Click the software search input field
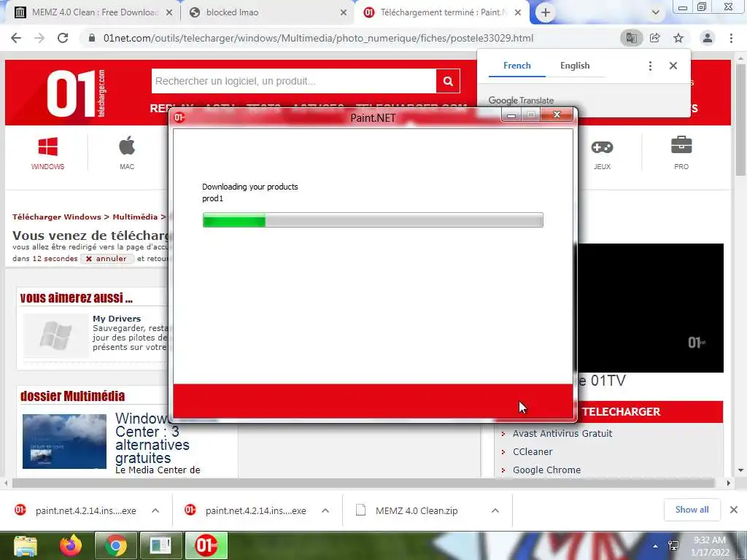This screenshot has width=747, height=560. tap(293, 81)
